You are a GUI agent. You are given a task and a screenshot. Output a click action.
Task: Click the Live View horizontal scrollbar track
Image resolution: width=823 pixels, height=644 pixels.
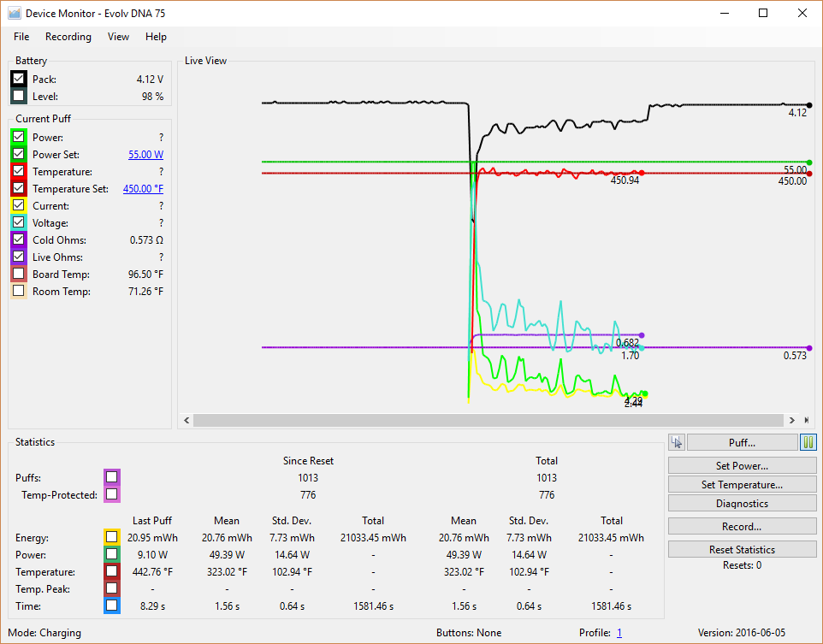(488, 420)
